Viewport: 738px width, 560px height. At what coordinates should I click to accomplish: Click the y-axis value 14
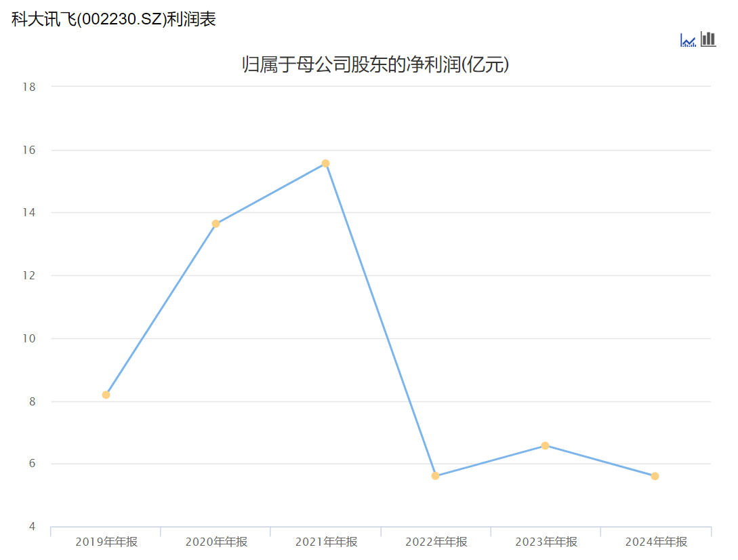click(29, 212)
